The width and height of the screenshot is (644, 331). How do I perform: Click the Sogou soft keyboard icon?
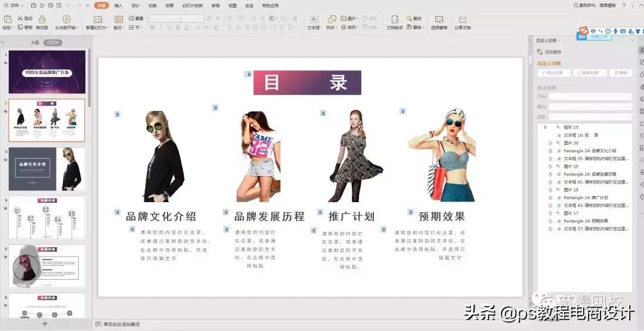pos(623,31)
